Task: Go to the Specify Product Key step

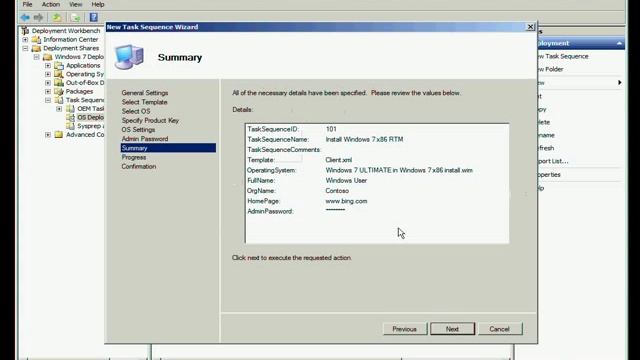Action: point(150,120)
